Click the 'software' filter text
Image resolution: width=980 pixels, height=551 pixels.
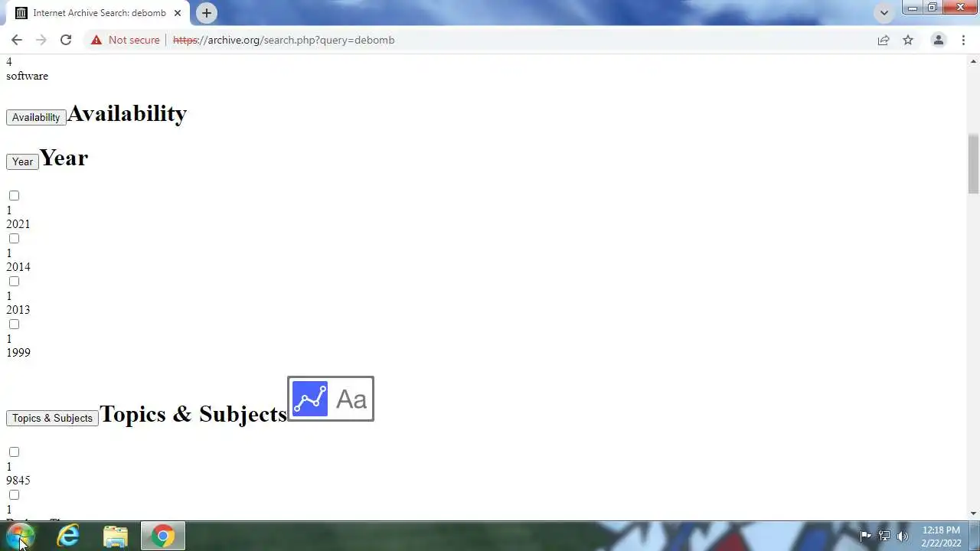(27, 76)
